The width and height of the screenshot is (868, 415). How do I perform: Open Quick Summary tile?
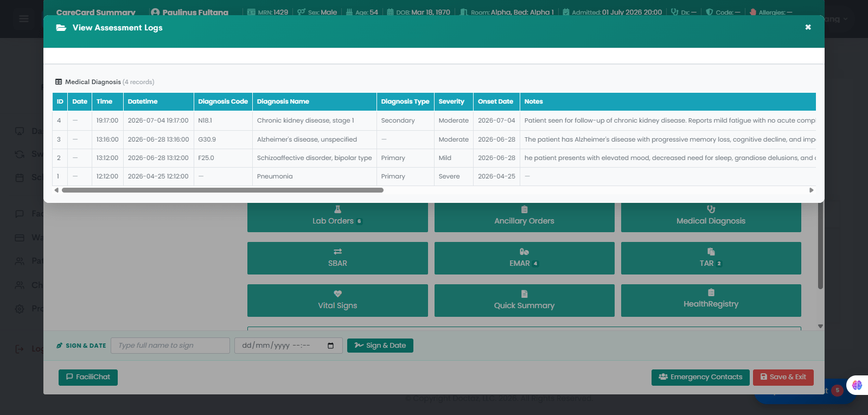tap(524, 301)
